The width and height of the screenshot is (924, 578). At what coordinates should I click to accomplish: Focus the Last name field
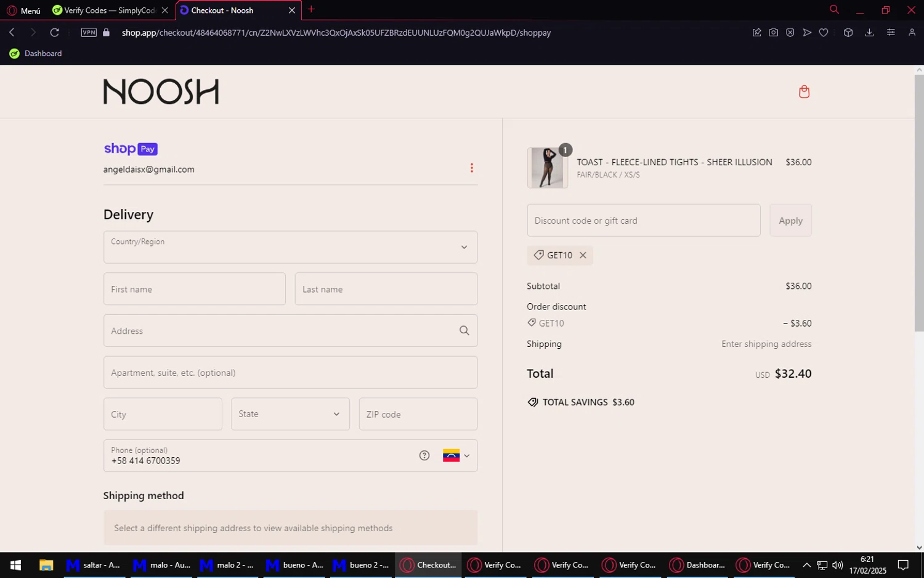(x=386, y=289)
